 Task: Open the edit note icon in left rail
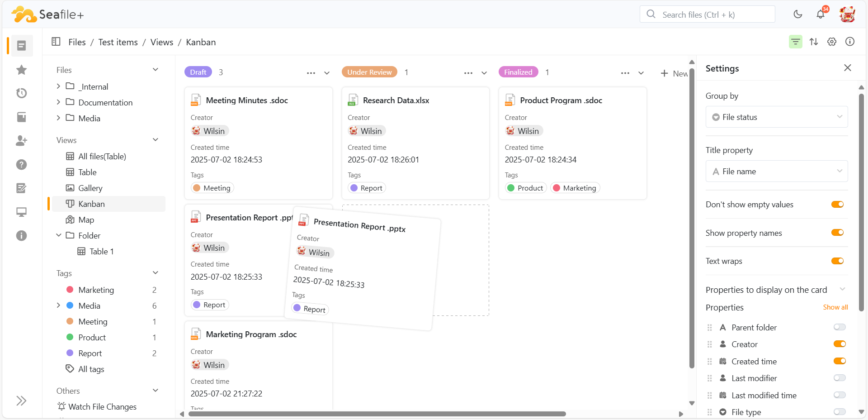[x=21, y=188]
